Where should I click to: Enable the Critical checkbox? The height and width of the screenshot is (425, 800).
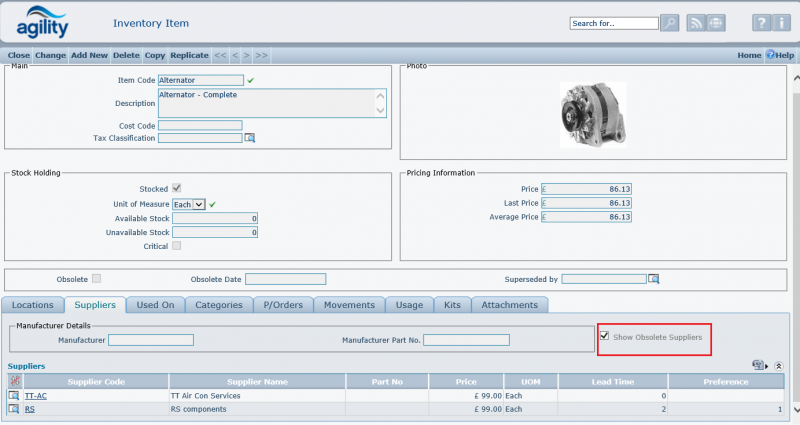177,245
